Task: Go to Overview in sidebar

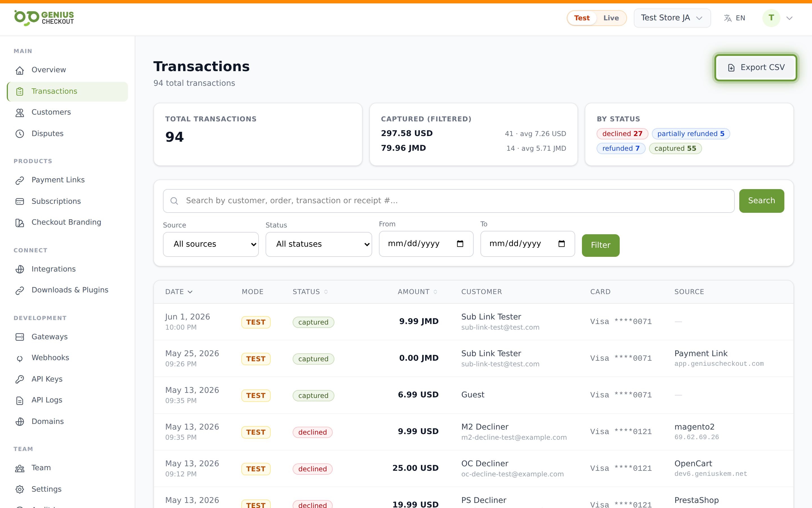Action: 67,70
